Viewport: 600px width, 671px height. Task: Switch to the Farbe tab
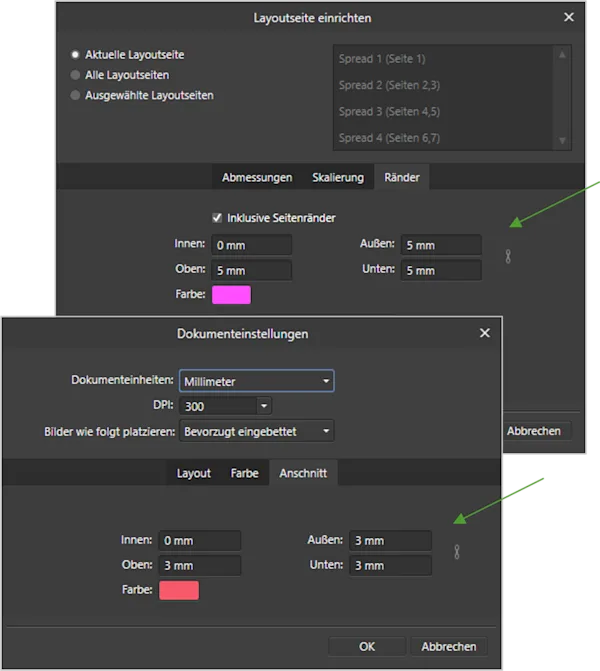pos(244,473)
